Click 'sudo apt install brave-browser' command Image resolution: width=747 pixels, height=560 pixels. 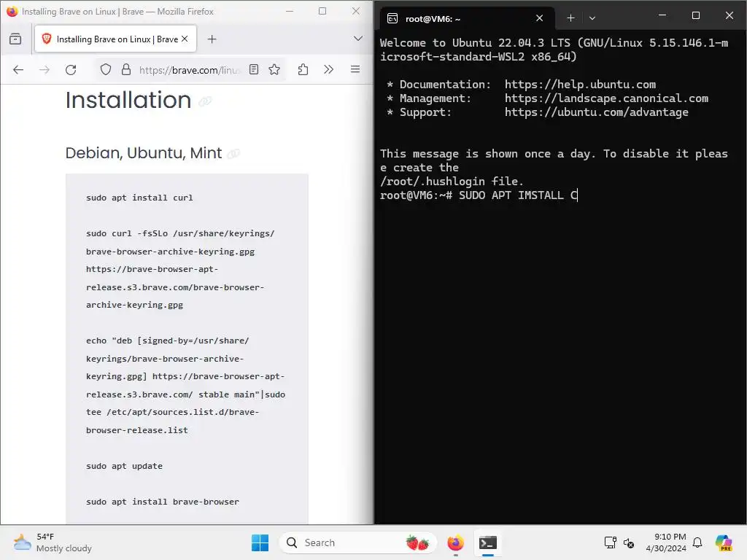click(x=163, y=502)
